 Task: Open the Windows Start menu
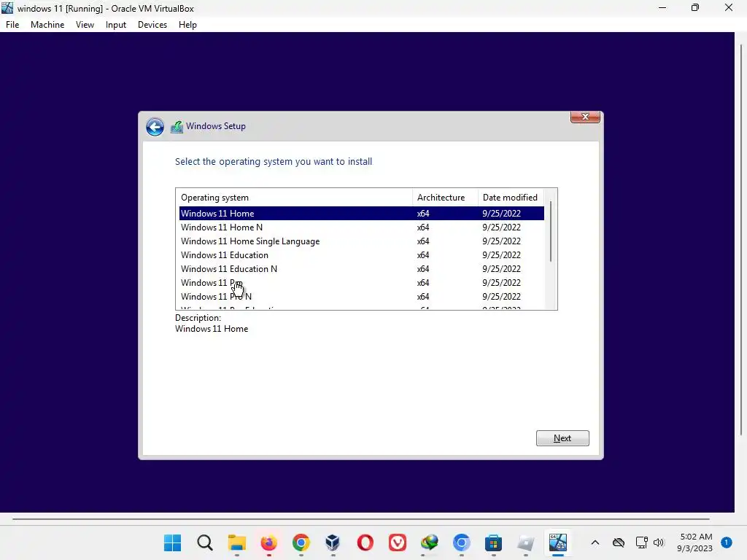coord(172,542)
